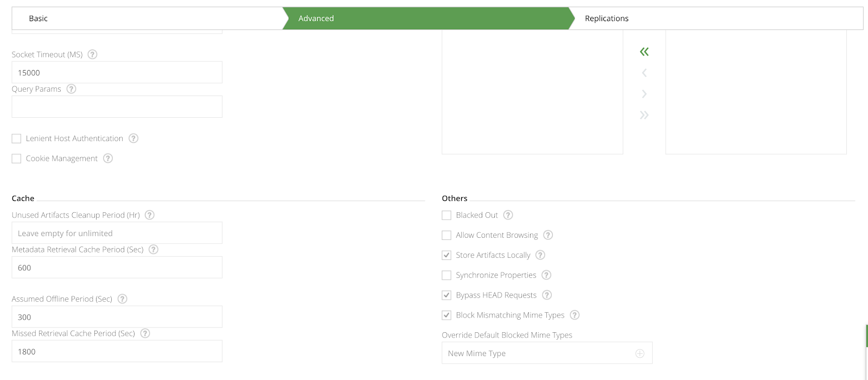This screenshot has height=380, width=868.
Task: Edit Assumed Offline Period value 300
Action: (x=117, y=317)
